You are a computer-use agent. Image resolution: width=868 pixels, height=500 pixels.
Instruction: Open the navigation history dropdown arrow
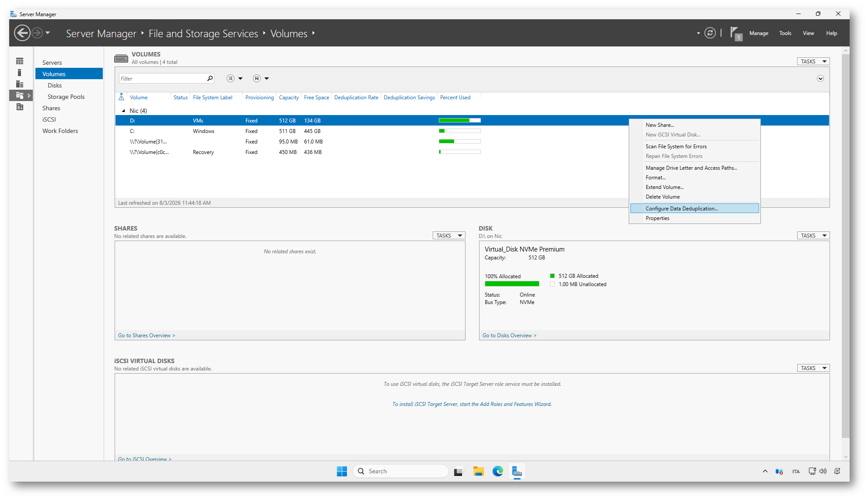pyautogui.click(x=48, y=33)
